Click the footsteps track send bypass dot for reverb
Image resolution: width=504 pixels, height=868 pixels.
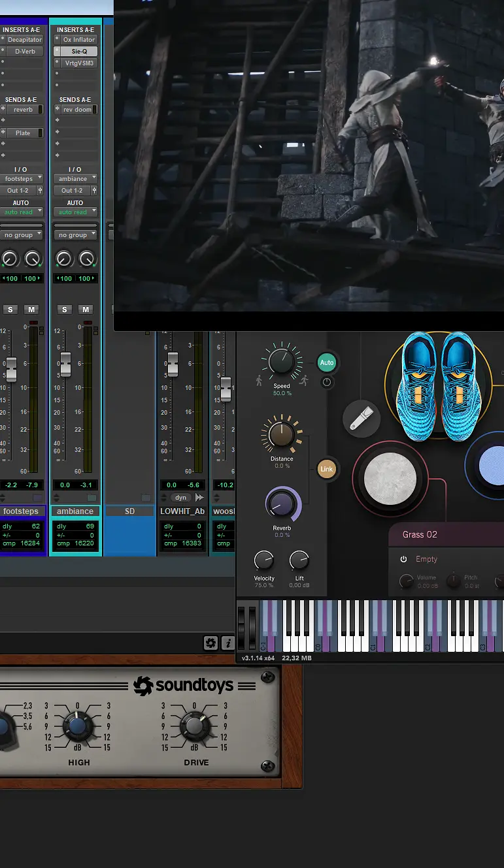pos(3,110)
